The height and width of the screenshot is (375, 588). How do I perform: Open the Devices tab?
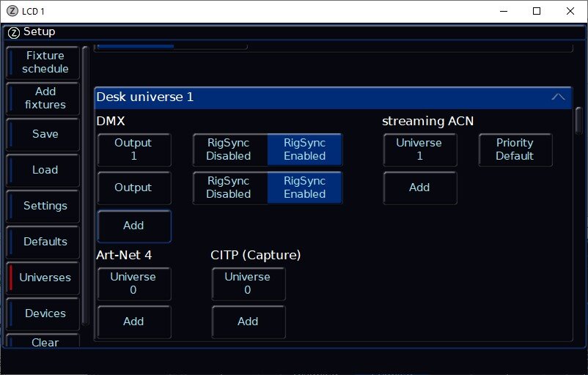pyautogui.click(x=45, y=313)
